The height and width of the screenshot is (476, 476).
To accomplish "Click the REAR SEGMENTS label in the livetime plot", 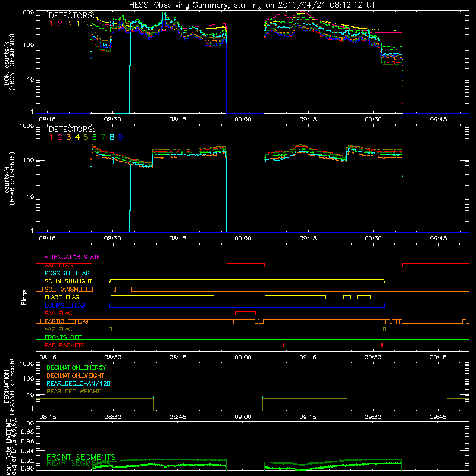I will click(78, 464).
